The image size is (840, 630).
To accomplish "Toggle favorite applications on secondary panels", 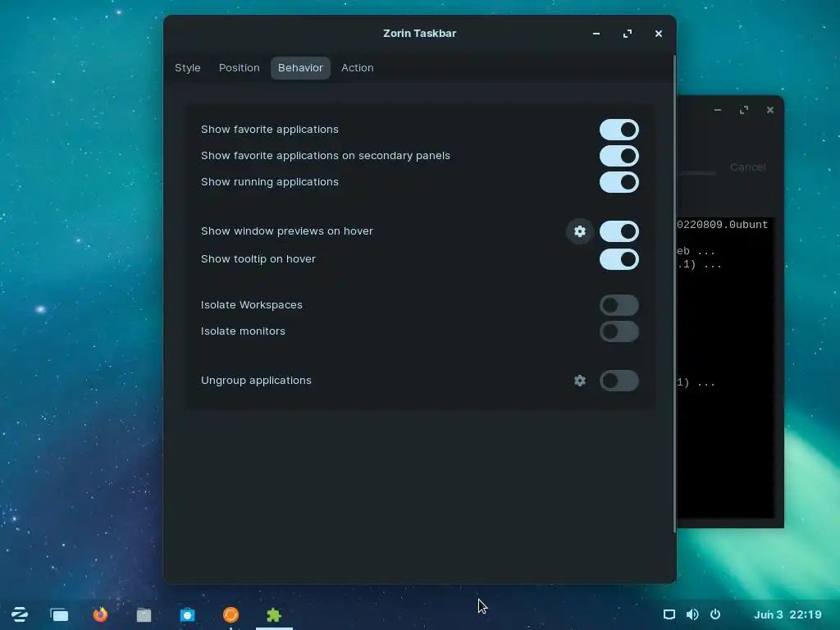I will coord(619,156).
